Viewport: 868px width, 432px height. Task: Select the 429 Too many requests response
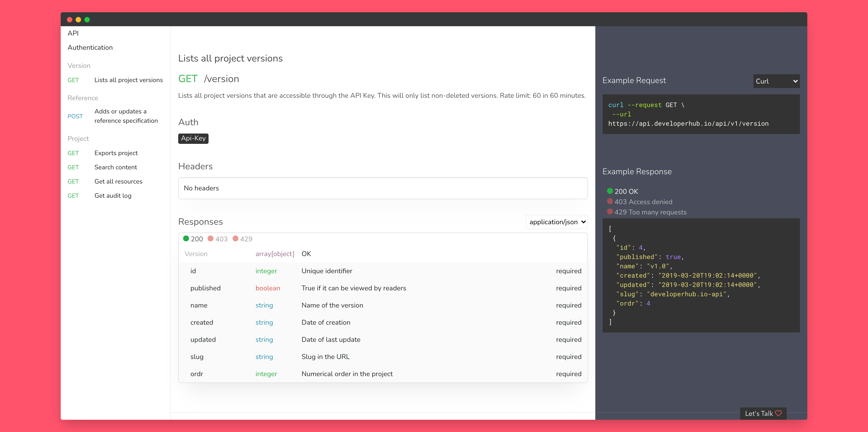click(650, 212)
